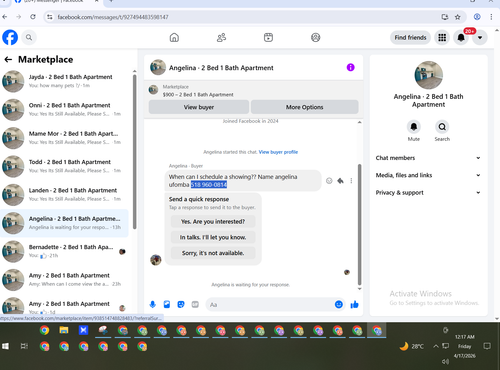The image size is (500, 370).
Task: Click the Facebook logo icon
Action: pyautogui.click(x=10, y=37)
